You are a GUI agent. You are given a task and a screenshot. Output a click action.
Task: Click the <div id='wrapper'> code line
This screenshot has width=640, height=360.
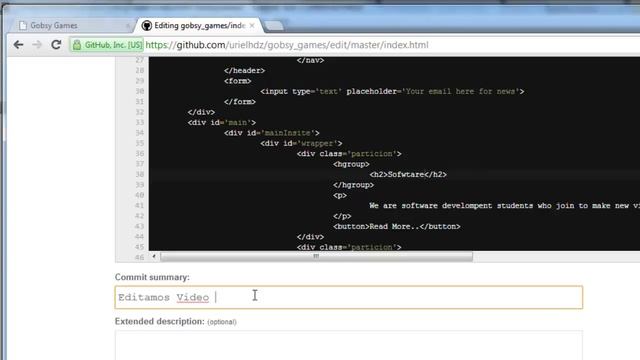[301, 143]
